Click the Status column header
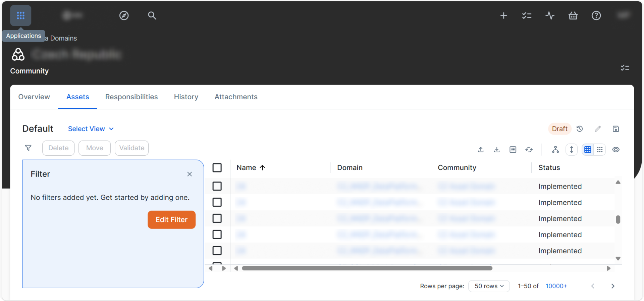 click(549, 168)
